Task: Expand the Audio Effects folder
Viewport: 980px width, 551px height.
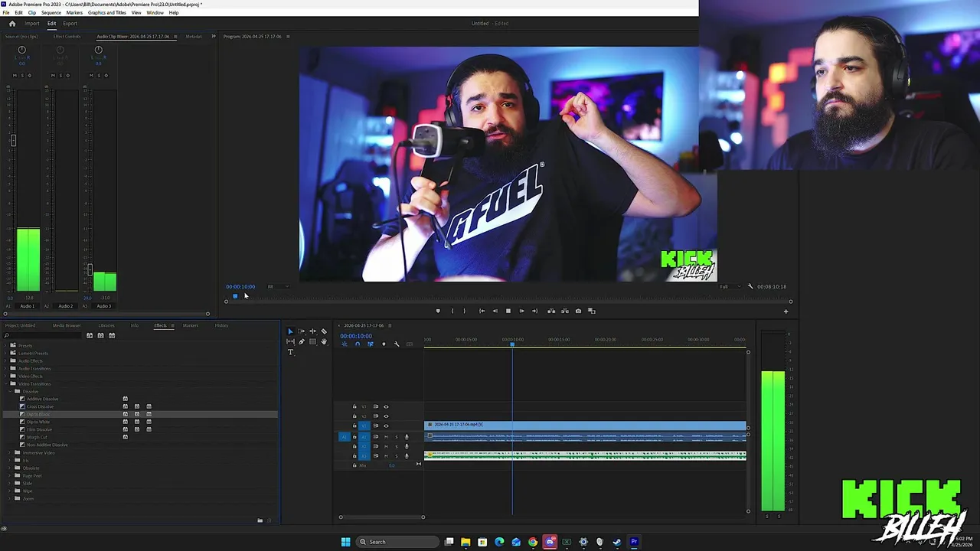Action: click(6, 361)
